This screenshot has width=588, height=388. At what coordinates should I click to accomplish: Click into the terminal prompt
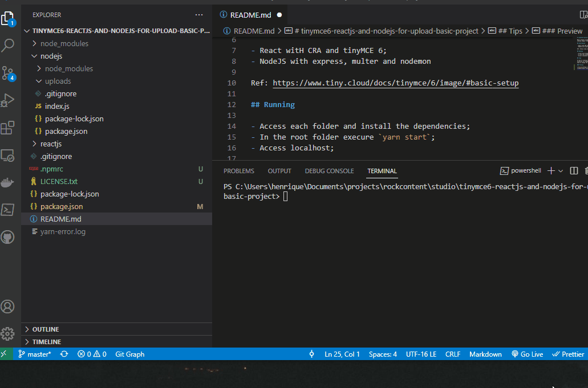[x=285, y=197]
